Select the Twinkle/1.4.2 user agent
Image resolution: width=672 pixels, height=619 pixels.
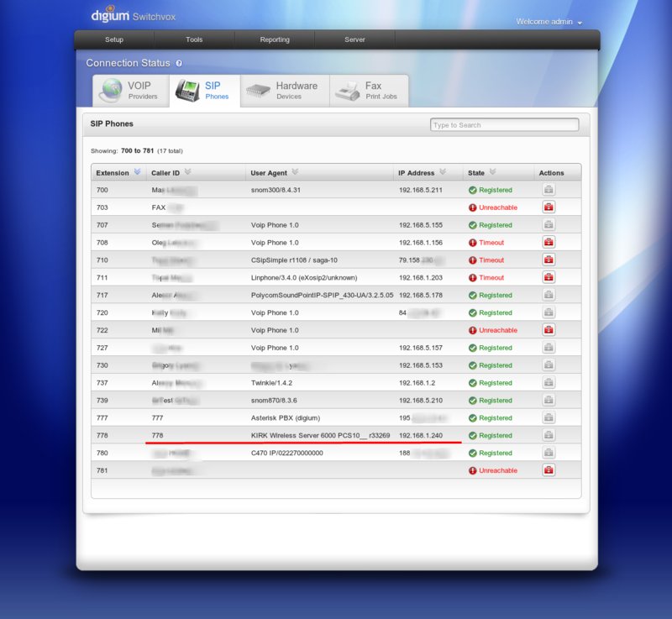tap(271, 383)
